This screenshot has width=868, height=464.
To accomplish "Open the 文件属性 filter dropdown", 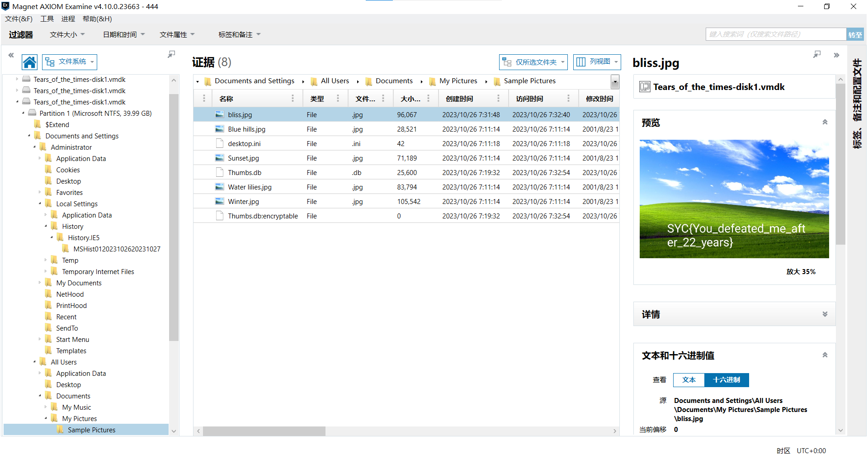I will pos(177,34).
